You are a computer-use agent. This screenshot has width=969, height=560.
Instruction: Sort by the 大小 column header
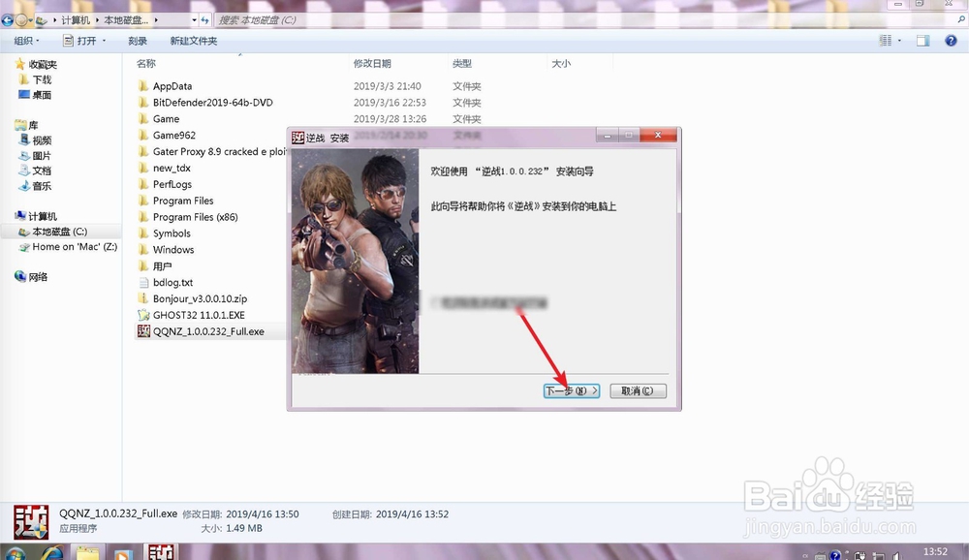pos(560,64)
